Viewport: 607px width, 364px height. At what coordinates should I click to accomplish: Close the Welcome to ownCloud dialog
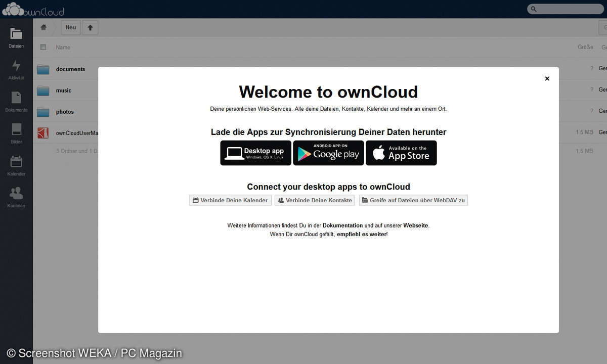[x=547, y=78]
